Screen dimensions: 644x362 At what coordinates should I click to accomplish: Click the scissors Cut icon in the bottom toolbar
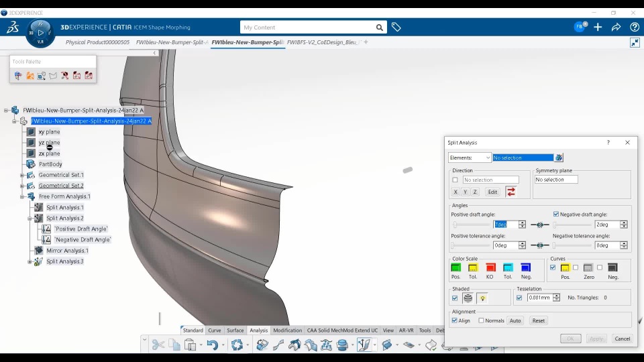158,345
